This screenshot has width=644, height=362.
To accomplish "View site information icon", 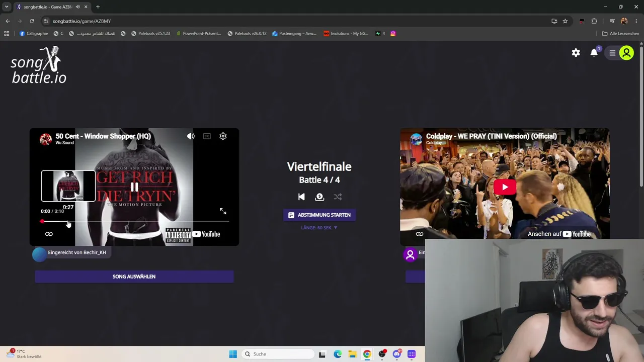I will pyautogui.click(x=46, y=21).
